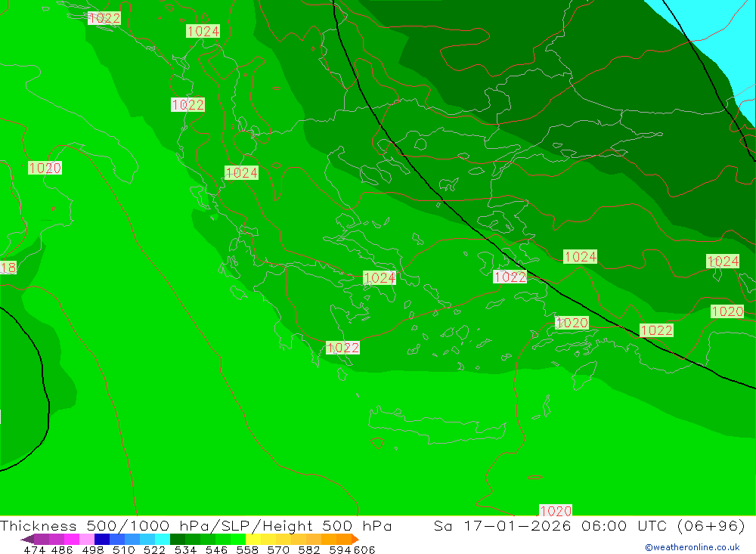
Task: Click the legend value 534
Action: [186, 549]
